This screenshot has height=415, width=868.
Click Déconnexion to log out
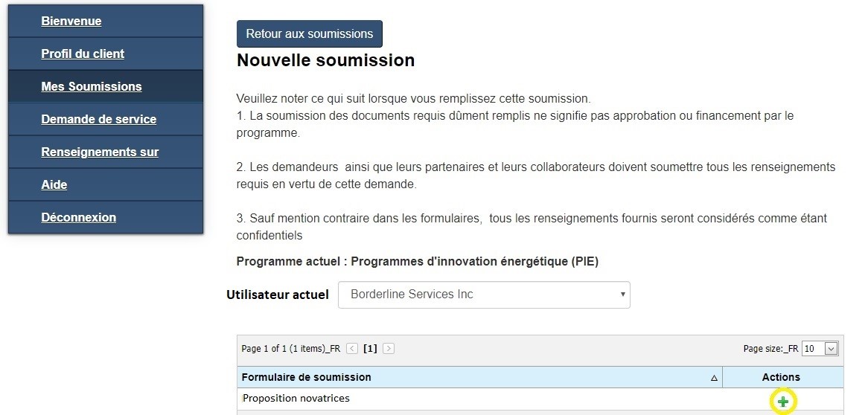click(79, 217)
